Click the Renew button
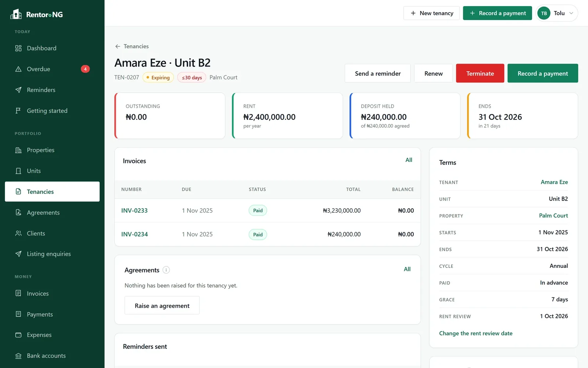588x368 pixels. click(x=433, y=73)
